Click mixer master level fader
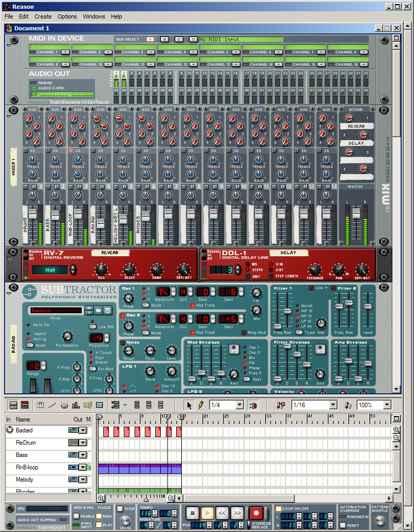Image resolution: width=414 pixels, height=532 pixels. tap(356, 213)
